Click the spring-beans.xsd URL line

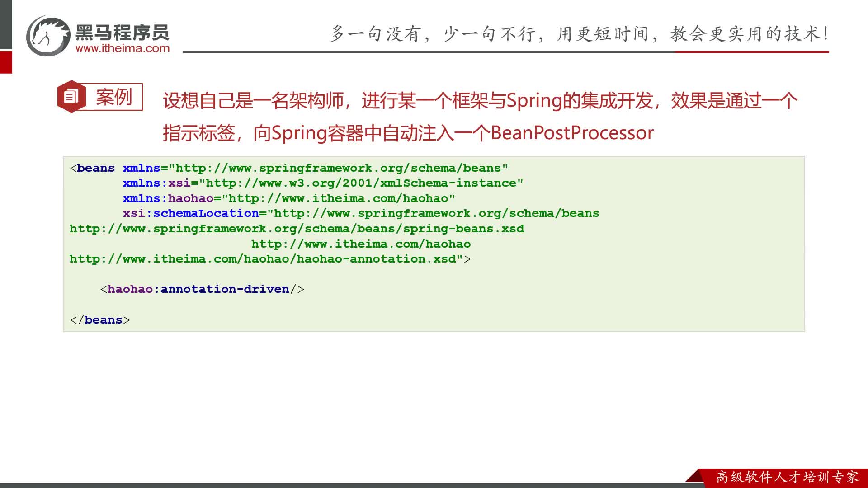(x=297, y=229)
